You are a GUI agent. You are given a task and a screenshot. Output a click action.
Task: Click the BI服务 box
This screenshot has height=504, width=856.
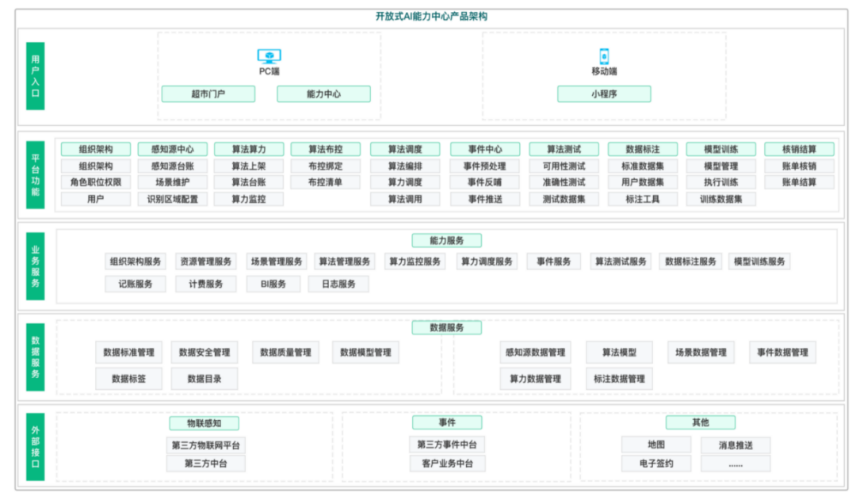(x=273, y=284)
